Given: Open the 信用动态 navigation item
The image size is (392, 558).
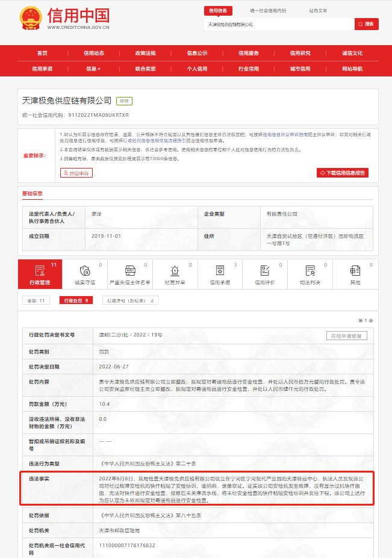Looking at the screenshot, I should 94,53.
